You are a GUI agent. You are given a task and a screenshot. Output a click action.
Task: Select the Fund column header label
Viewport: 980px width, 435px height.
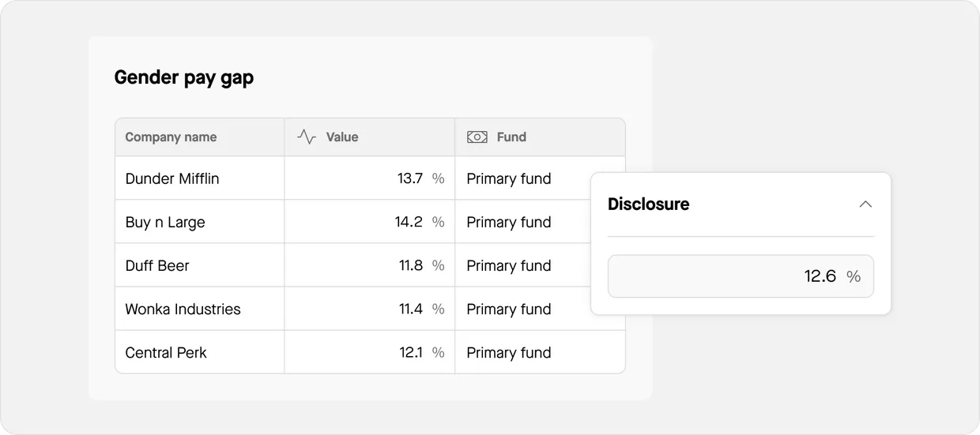point(511,137)
